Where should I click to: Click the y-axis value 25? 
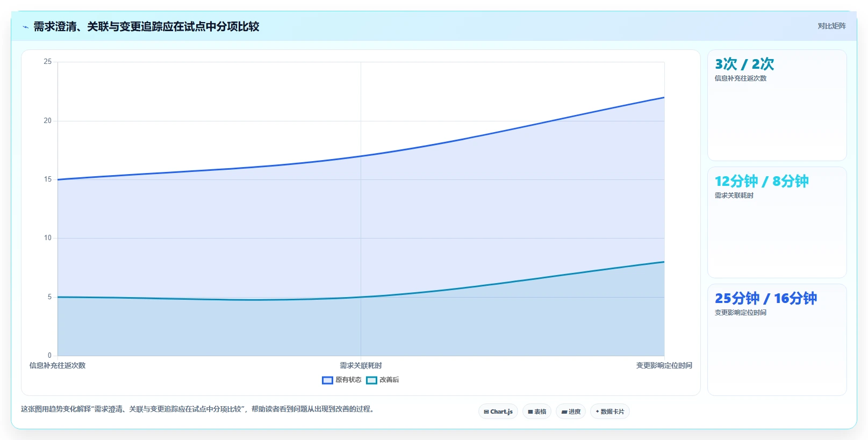[48, 62]
